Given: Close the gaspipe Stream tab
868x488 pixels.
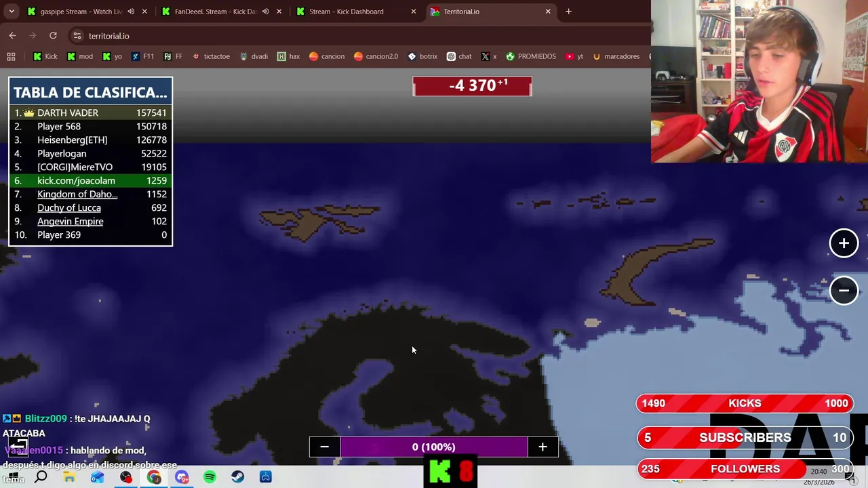Looking at the screenshot, I should tap(144, 12).
